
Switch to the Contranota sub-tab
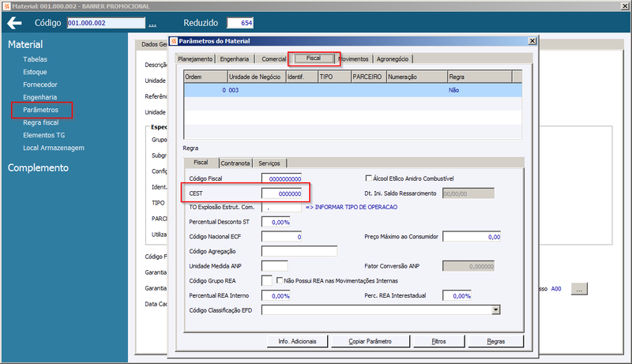pos(235,163)
